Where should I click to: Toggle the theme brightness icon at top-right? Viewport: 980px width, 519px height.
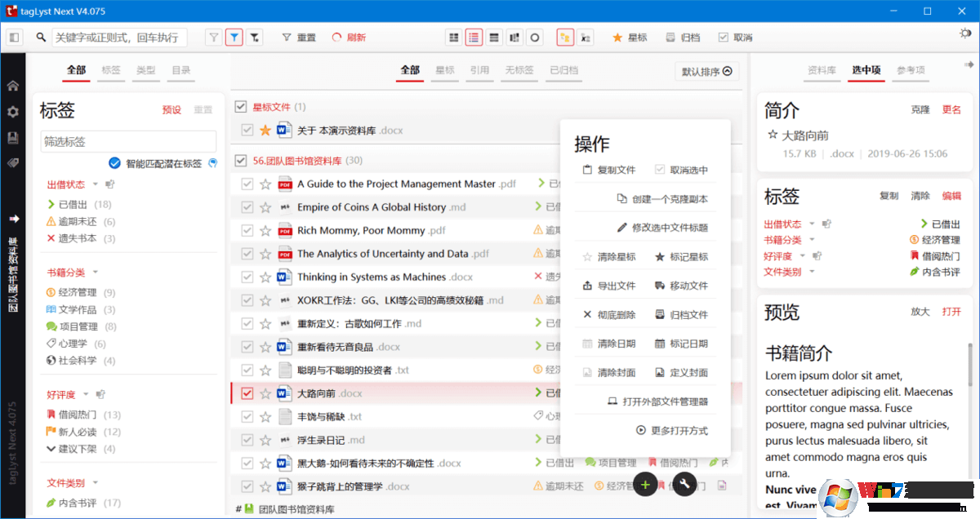point(965,34)
